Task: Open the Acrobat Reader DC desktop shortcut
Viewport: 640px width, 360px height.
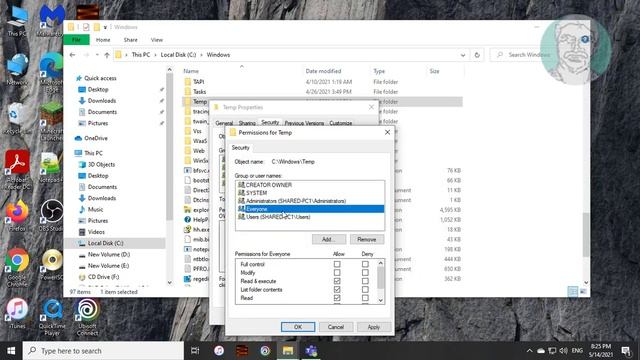Action: [x=17, y=169]
